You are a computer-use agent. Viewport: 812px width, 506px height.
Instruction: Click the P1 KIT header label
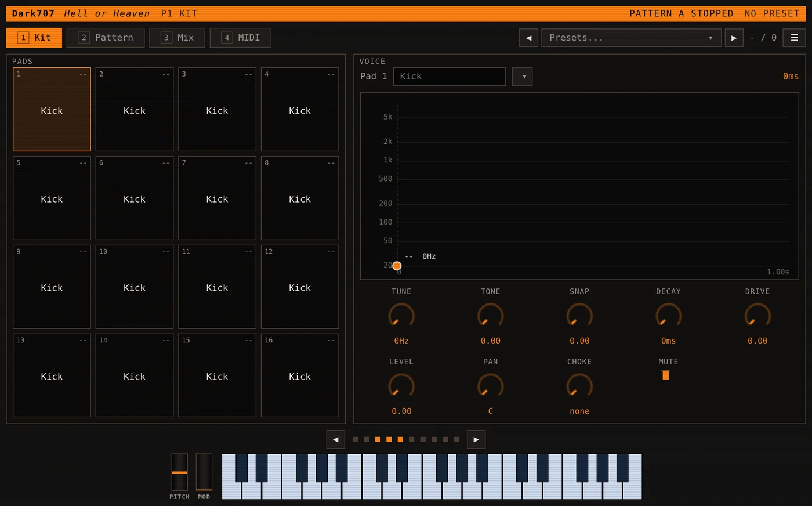tap(179, 13)
